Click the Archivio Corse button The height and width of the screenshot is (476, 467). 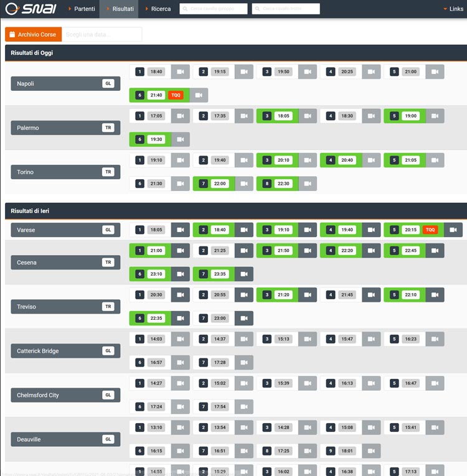click(34, 34)
